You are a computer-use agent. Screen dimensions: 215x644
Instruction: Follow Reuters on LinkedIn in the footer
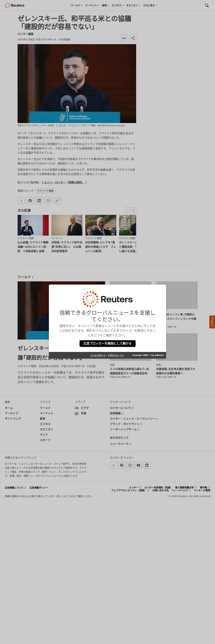pos(147,465)
